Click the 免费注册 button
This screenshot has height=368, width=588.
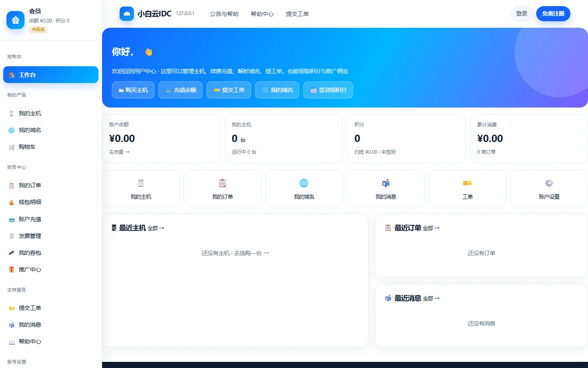[553, 13]
